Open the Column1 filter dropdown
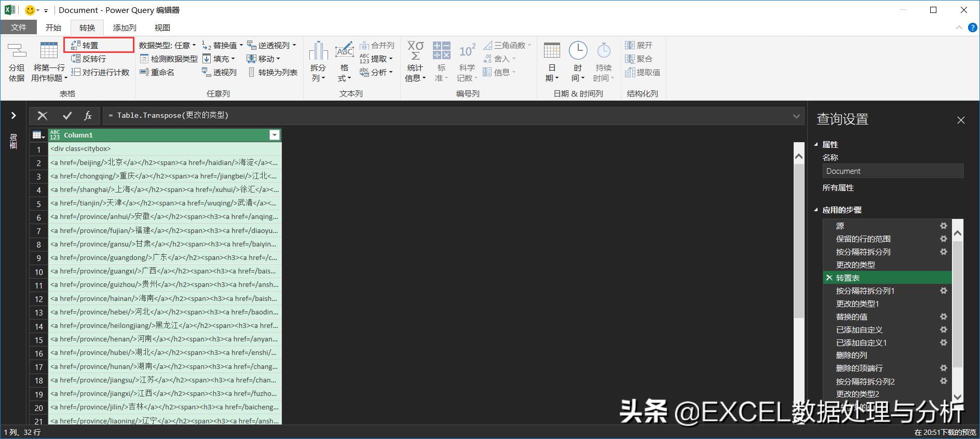This screenshot has height=439, width=980. 275,135
